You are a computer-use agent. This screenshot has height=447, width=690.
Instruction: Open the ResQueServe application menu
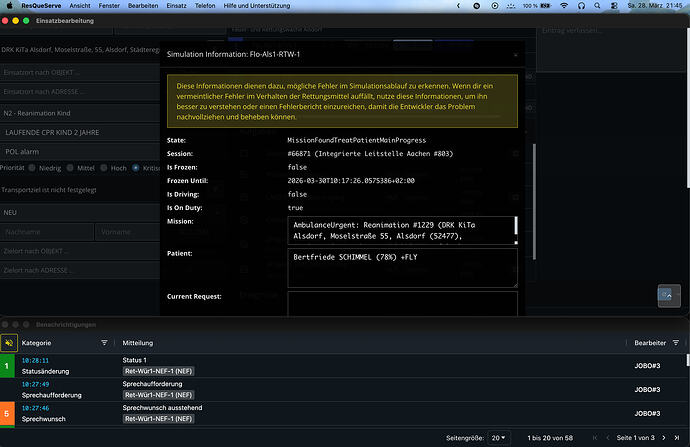(x=41, y=6)
